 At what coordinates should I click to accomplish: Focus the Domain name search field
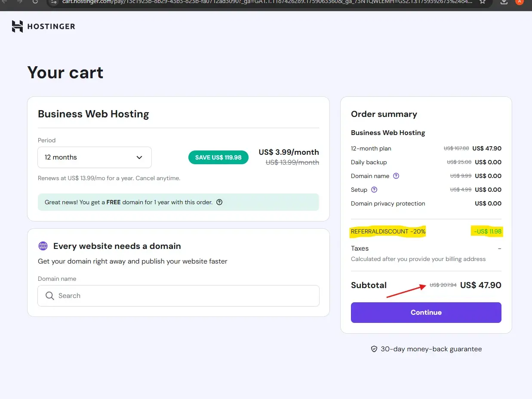point(185,296)
